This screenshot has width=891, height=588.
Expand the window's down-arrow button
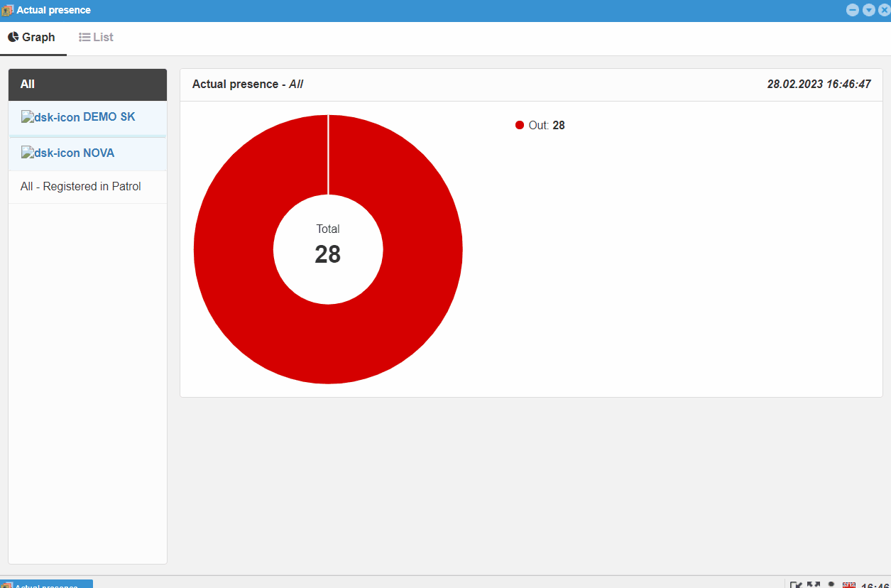coord(868,10)
